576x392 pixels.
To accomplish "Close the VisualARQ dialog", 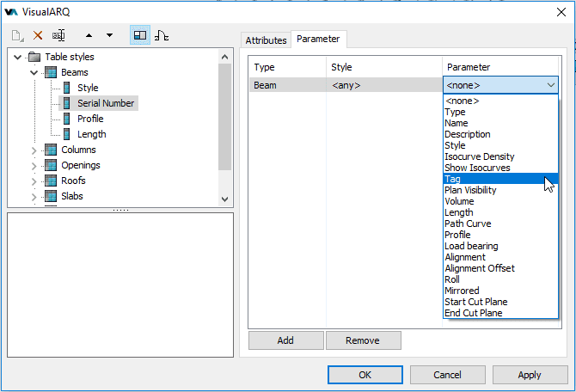I will 561,12.
